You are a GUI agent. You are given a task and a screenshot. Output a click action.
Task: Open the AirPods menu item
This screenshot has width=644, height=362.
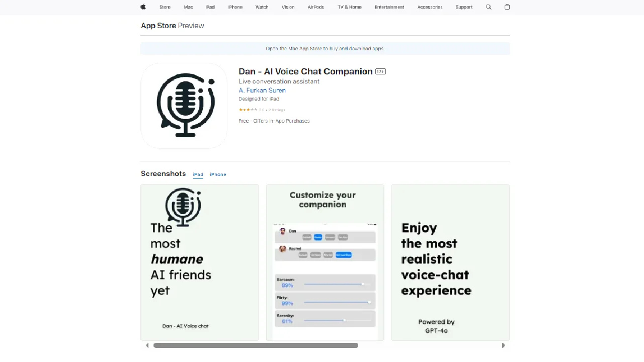[x=315, y=7]
